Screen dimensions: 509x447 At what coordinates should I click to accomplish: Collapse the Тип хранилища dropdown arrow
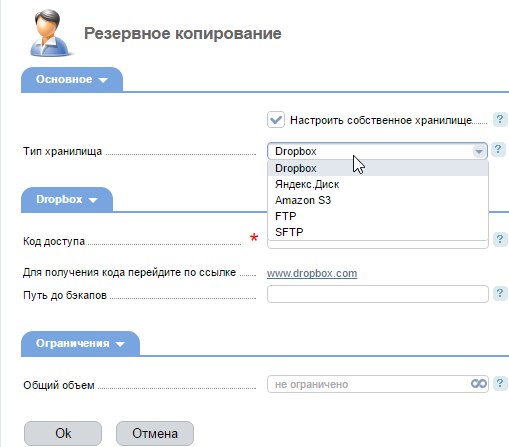click(479, 152)
